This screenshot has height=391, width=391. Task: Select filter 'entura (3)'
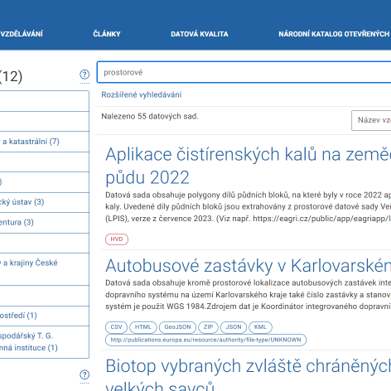click(44, 222)
